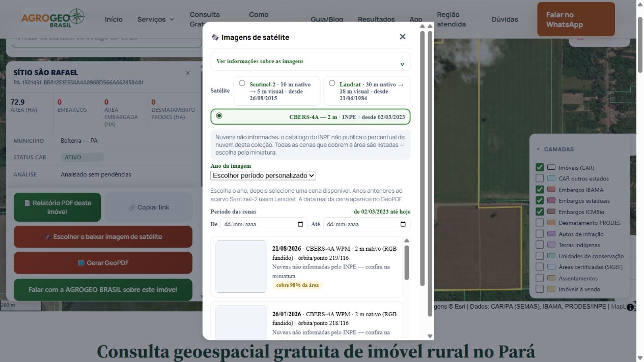Enable Imóveis à venda layer
This screenshot has height=362, width=644.
pos(540,289)
